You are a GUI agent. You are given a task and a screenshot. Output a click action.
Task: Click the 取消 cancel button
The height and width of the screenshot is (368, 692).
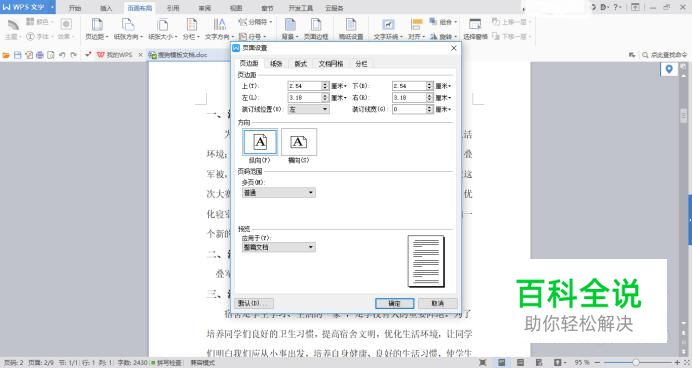(x=437, y=304)
